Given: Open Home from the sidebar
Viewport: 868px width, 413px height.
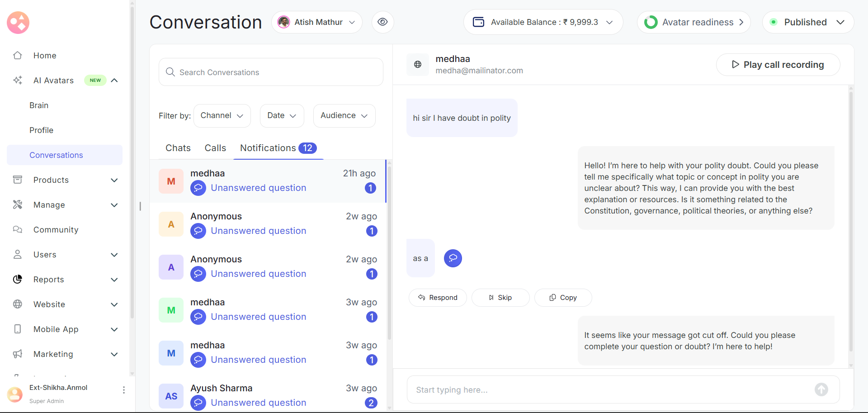Looking at the screenshot, I should coord(45,56).
